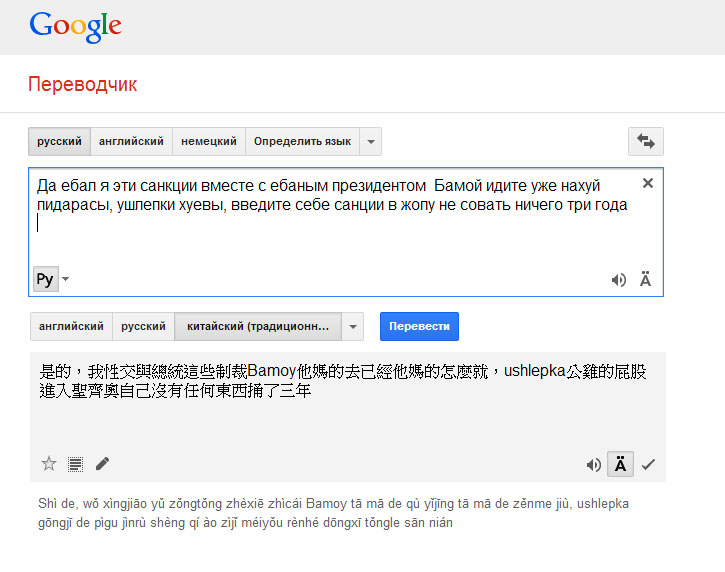Swap source and target languages
The height and width of the screenshot is (572, 725).
coord(645,141)
